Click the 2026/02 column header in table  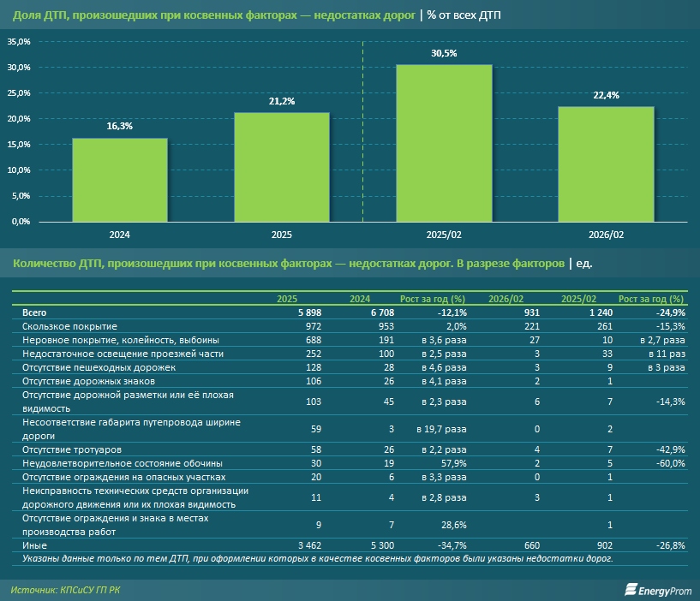(x=506, y=300)
